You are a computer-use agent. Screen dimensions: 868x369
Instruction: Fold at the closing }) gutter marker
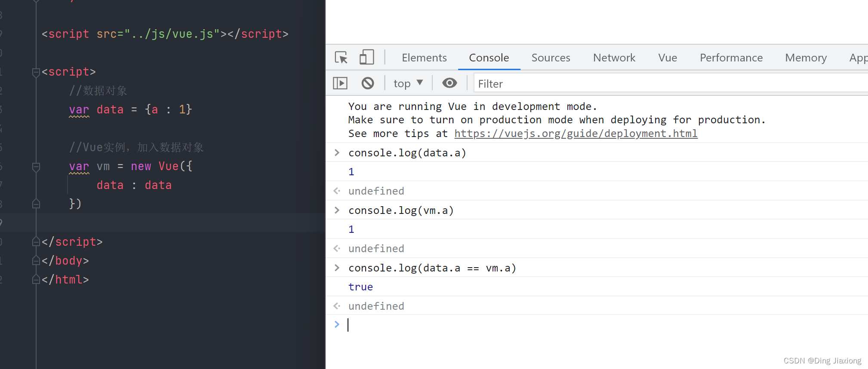pos(36,204)
